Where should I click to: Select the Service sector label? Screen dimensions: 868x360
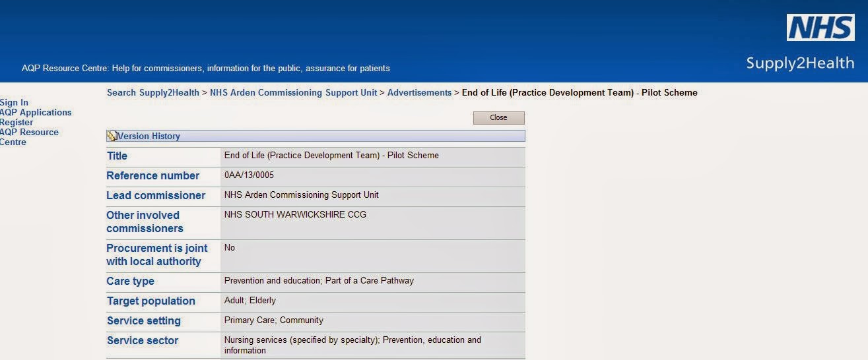pos(143,341)
